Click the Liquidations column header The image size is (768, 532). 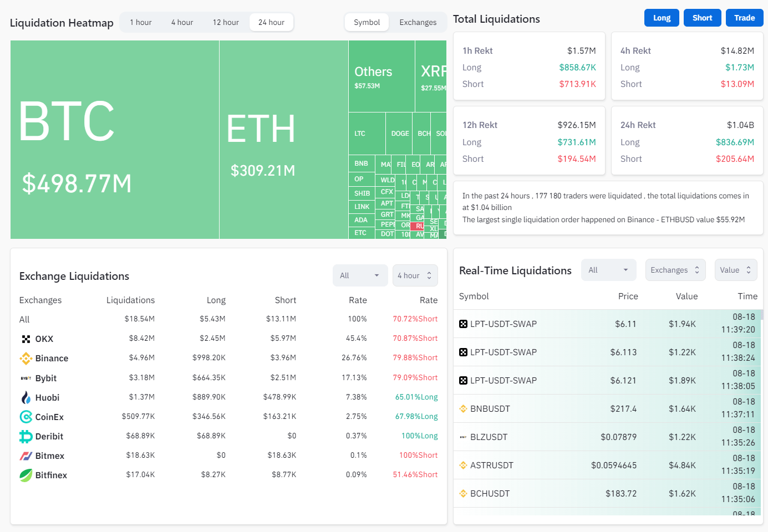(x=130, y=300)
